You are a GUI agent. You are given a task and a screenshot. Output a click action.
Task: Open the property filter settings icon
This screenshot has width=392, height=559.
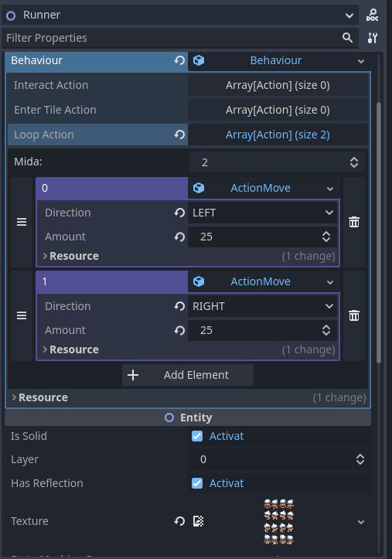(x=372, y=38)
